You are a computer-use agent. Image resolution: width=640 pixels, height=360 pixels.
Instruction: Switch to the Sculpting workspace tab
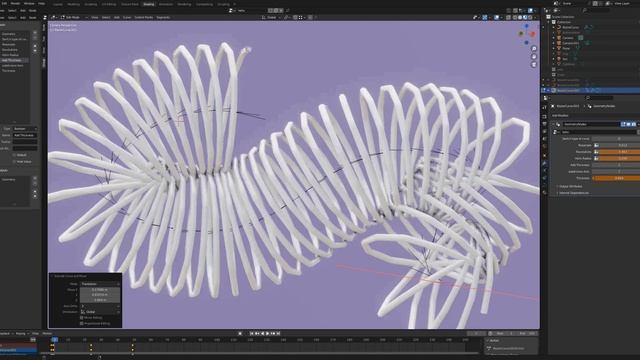click(91, 4)
